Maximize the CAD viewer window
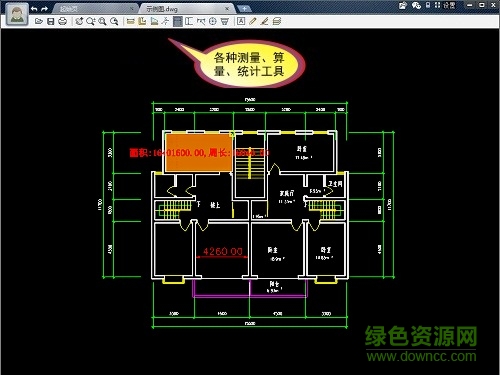 coord(482,5)
